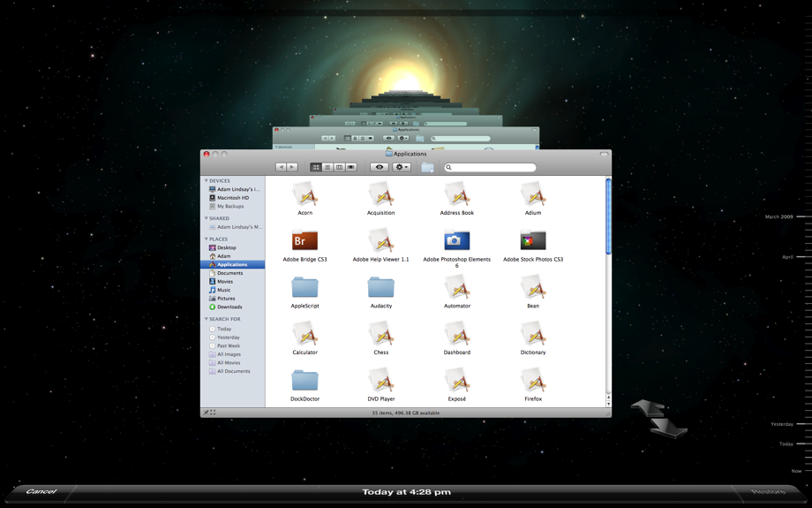This screenshot has height=508, width=812.
Task: Jump to Now on the timeline
Action: pyautogui.click(x=796, y=471)
